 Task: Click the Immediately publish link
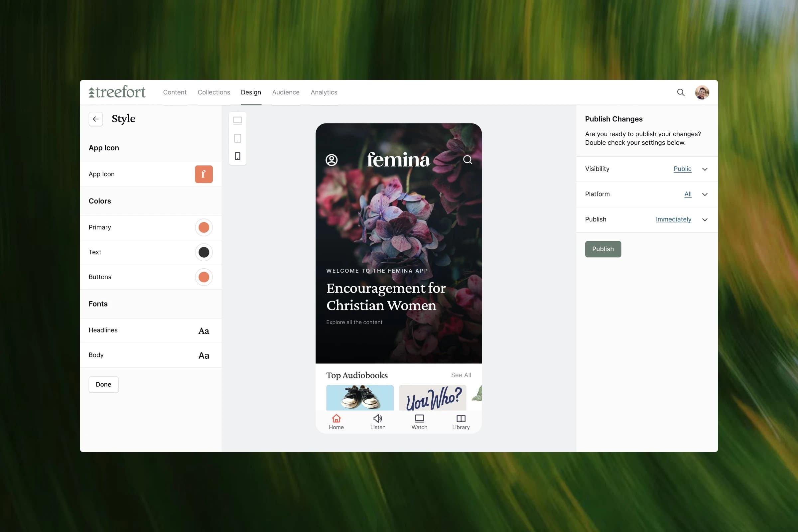[674, 219]
